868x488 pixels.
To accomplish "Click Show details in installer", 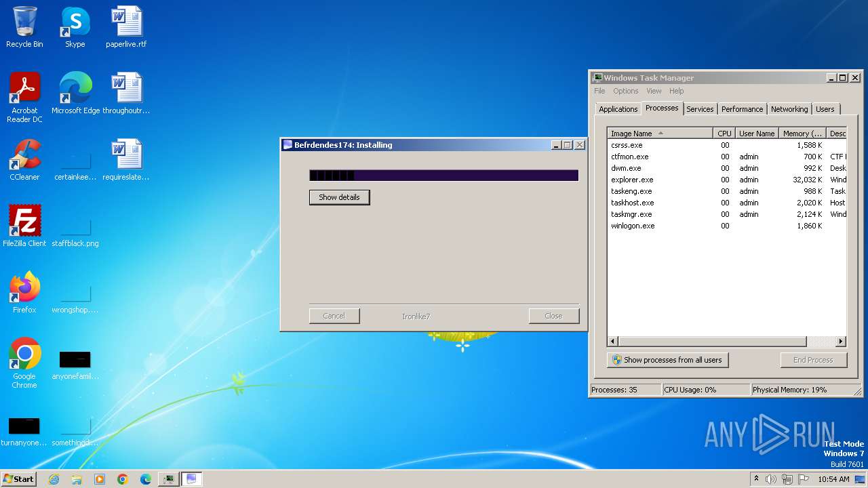I will [339, 197].
